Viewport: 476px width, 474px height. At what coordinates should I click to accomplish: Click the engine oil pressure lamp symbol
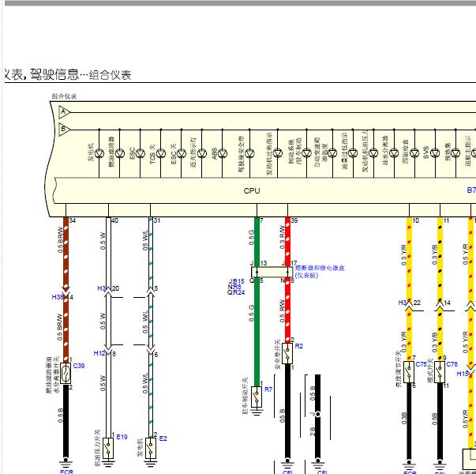pyautogui.click(x=373, y=153)
